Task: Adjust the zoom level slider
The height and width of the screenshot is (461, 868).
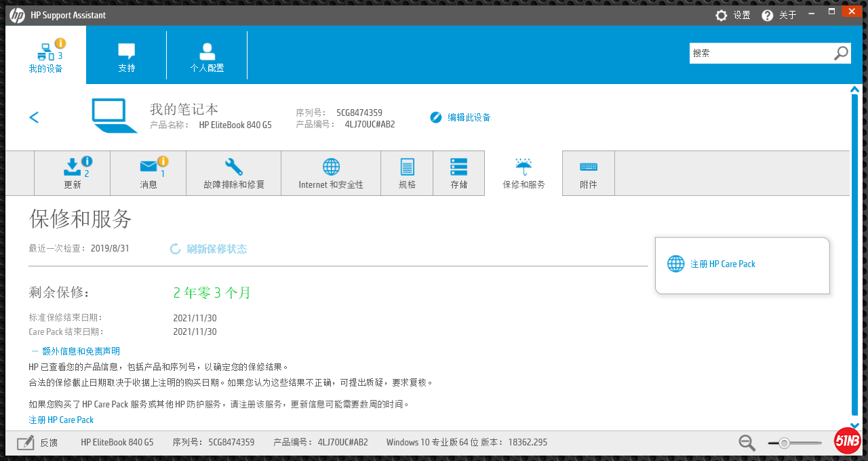Action: point(785,443)
